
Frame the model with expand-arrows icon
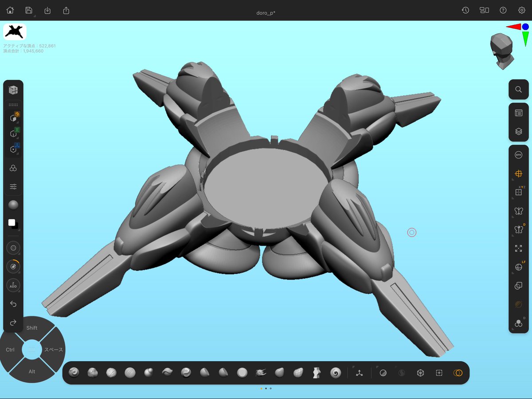point(518,249)
